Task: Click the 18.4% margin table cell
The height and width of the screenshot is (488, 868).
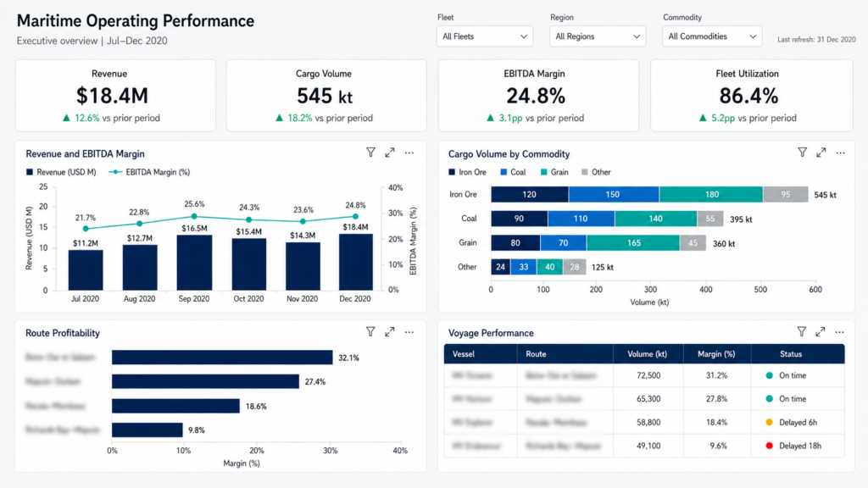Action: tap(717, 422)
